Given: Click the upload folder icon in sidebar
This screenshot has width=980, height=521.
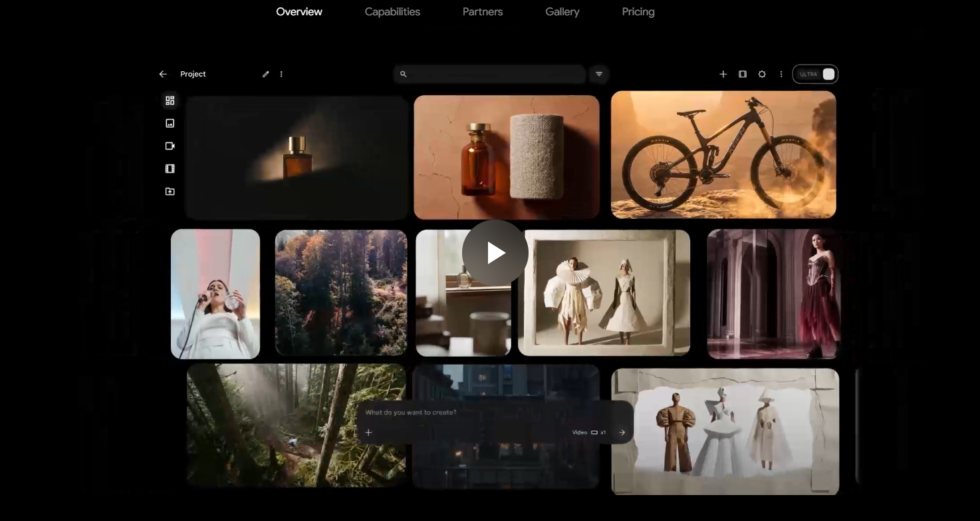Looking at the screenshot, I should [170, 192].
